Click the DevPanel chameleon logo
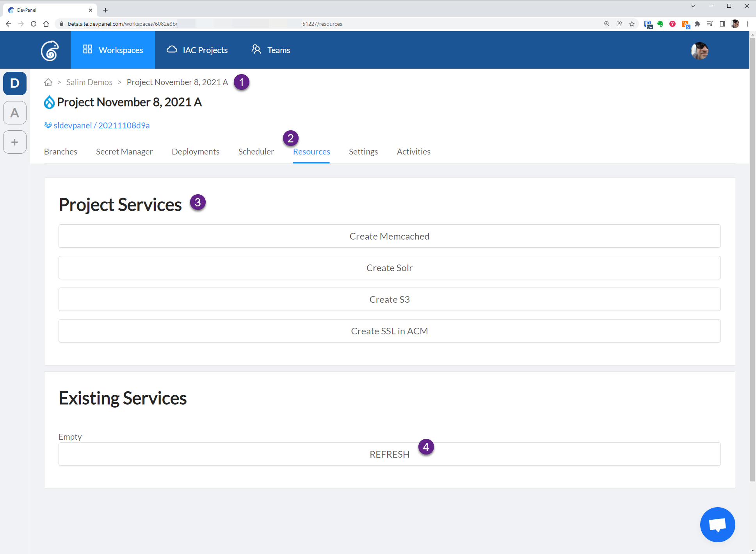 [x=50, y=50]
